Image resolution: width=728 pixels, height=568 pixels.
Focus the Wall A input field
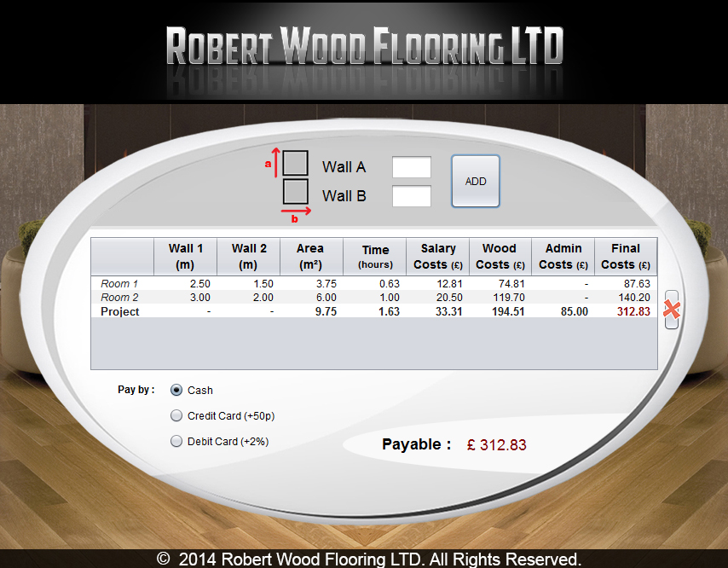[411, 167]
